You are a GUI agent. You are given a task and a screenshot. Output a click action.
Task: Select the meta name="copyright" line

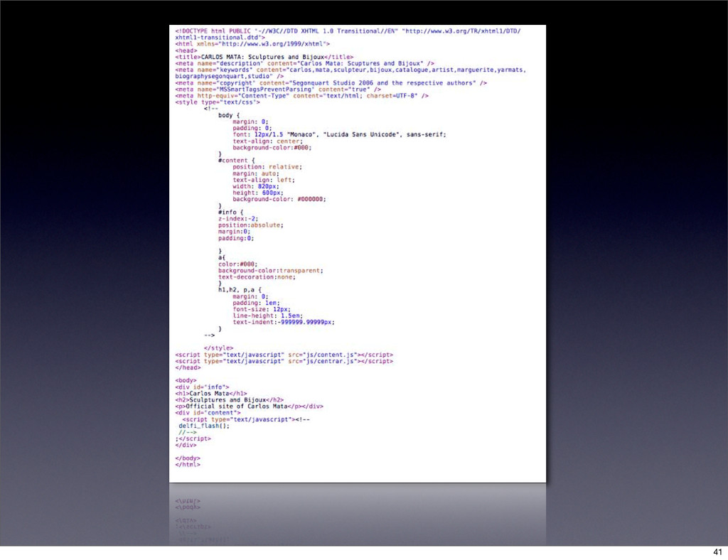click(x=331, y=83)
